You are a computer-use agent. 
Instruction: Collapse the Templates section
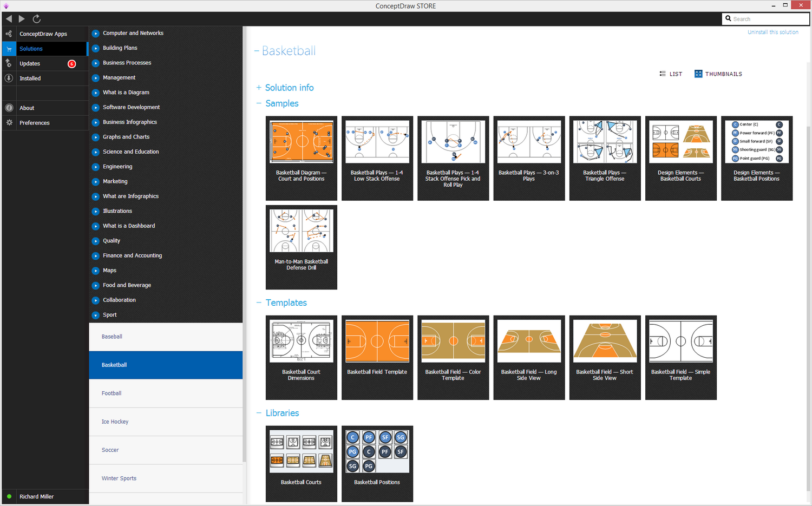pos(259,303)
